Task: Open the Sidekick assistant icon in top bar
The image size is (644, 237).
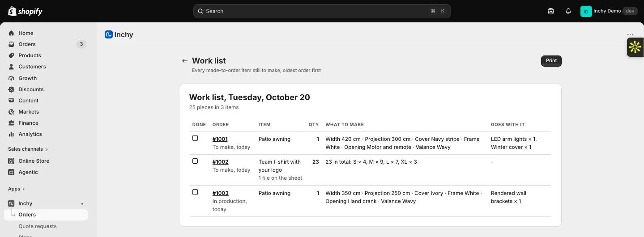Action: click(x=551, y=11)
